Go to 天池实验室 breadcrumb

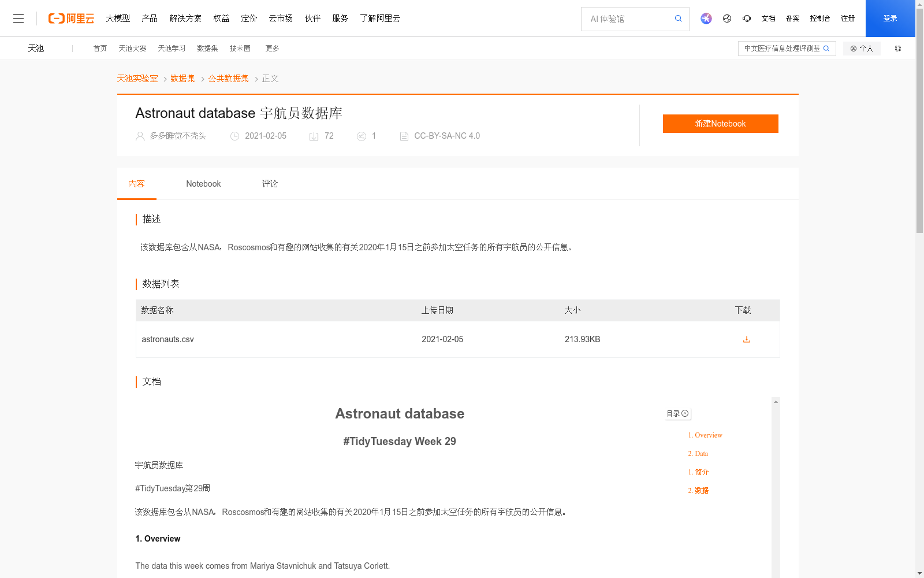click(137, 79)
